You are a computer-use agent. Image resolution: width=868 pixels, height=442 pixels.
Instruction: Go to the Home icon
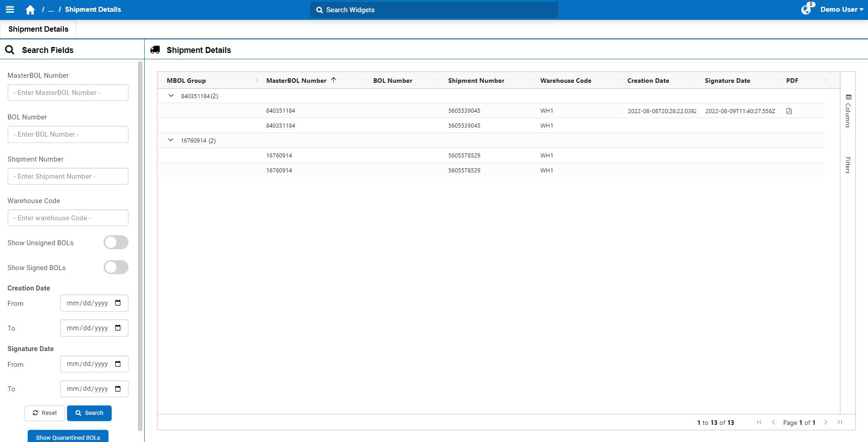[x=30, y=10]
